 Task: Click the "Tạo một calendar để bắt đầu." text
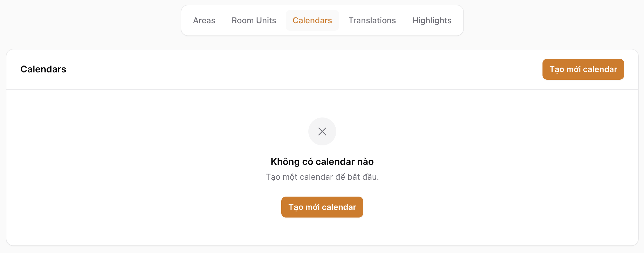(322, 177)
